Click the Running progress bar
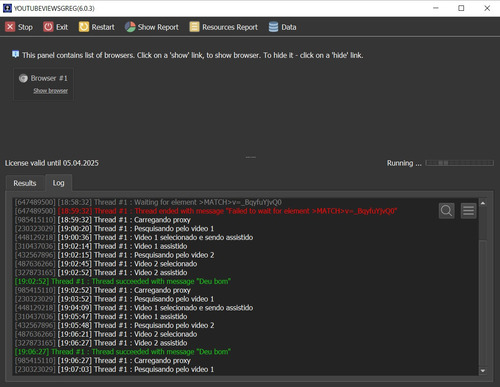The image size is (500, 387). click(x=459, y=163)
